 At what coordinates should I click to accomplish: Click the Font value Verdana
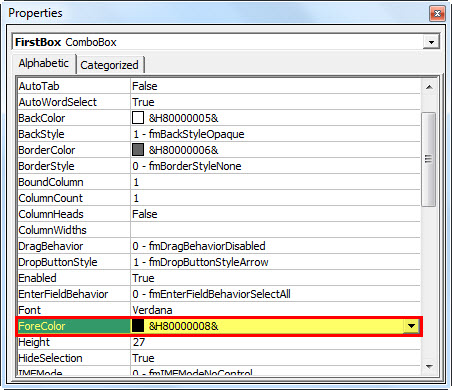click(152, 310)
